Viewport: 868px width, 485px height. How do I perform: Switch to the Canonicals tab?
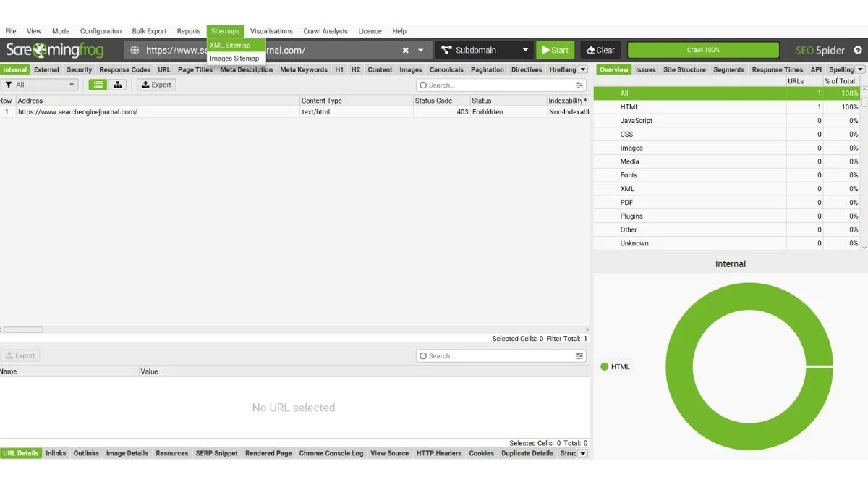(446, 69)
